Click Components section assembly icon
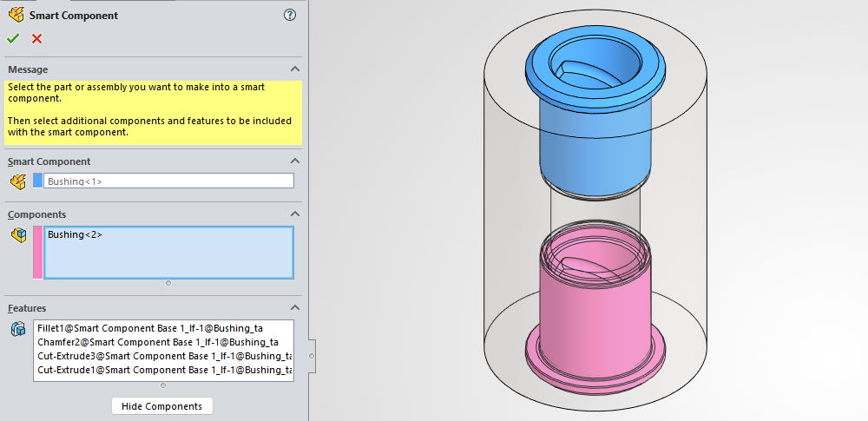Screen dimensions: 868x421 [x=19, y=235]
